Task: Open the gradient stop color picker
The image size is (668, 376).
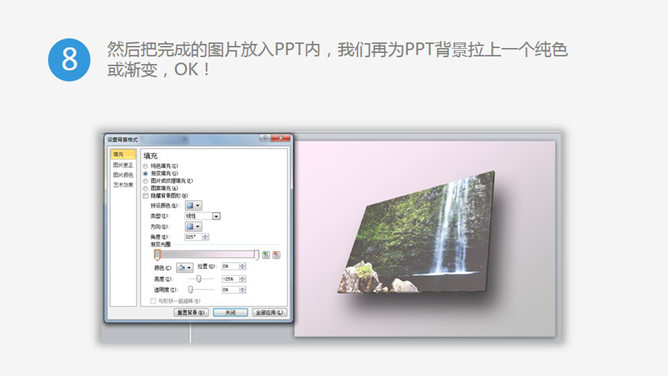Action: coord(184,267)
